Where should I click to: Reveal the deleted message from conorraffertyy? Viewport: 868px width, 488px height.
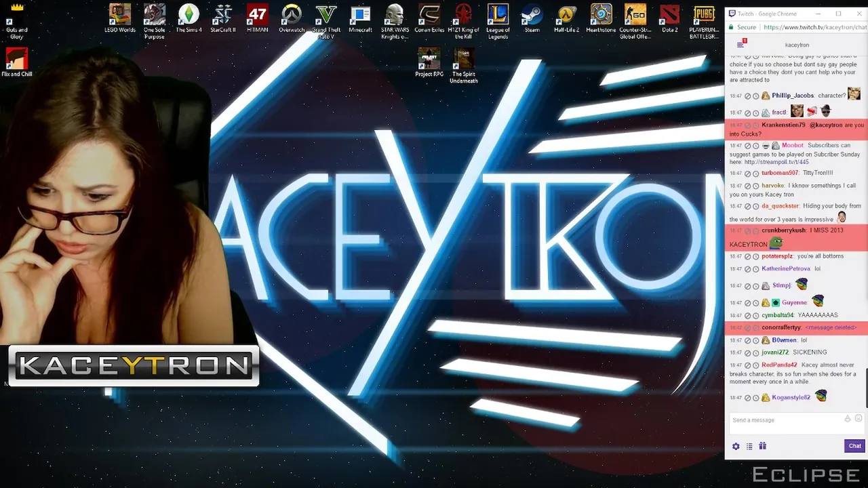click(x=831, y=328)
